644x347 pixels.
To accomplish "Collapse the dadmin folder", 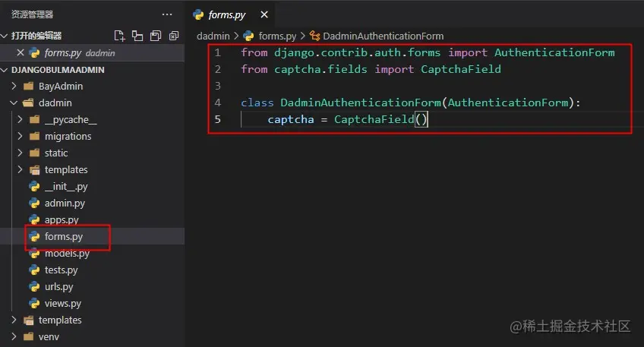I will 14,103.
